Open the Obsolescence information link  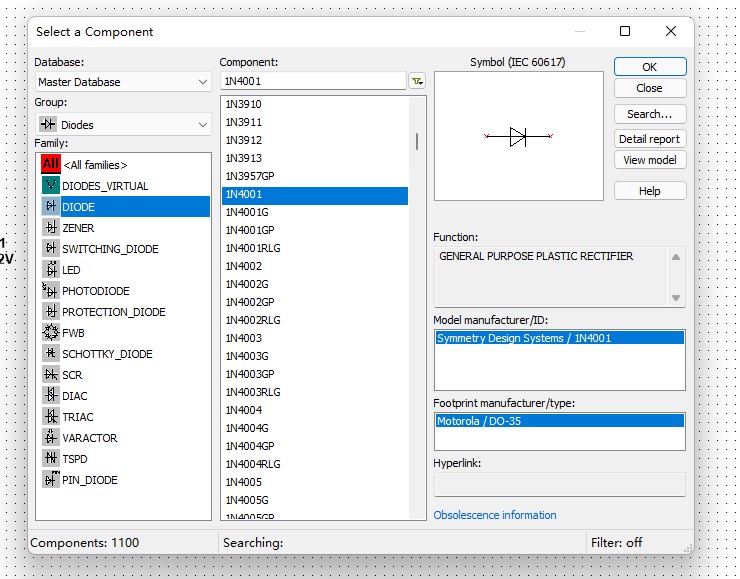point(495,515)
